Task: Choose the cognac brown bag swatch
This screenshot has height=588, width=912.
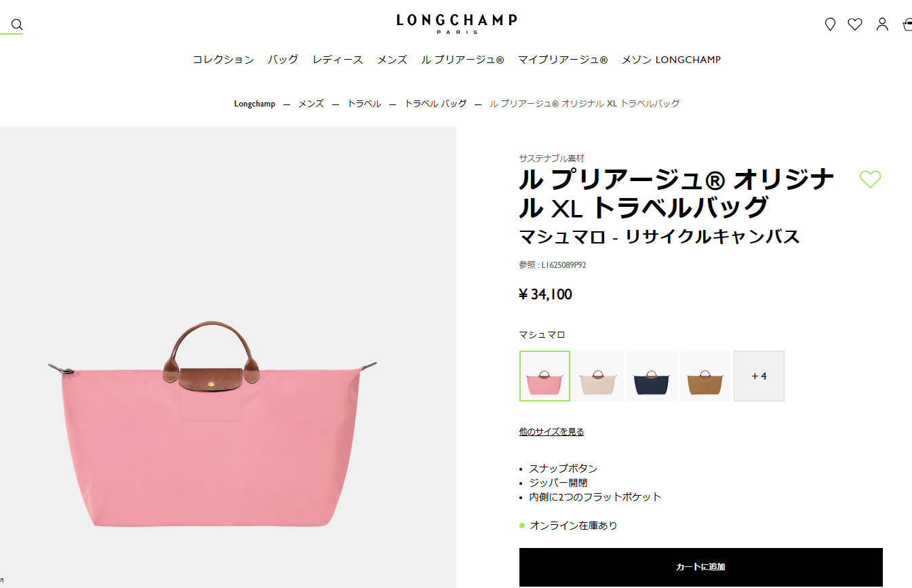Action: [x=705, y=376]
